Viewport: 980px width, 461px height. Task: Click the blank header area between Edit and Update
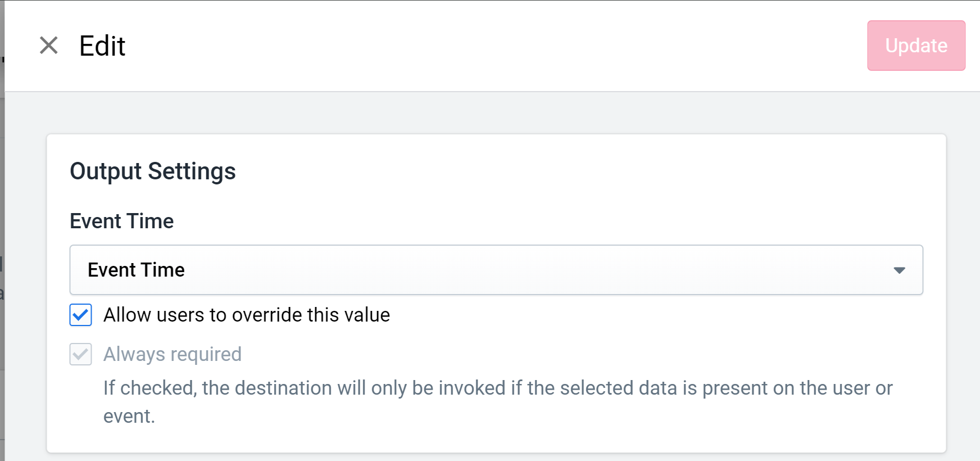494,46
